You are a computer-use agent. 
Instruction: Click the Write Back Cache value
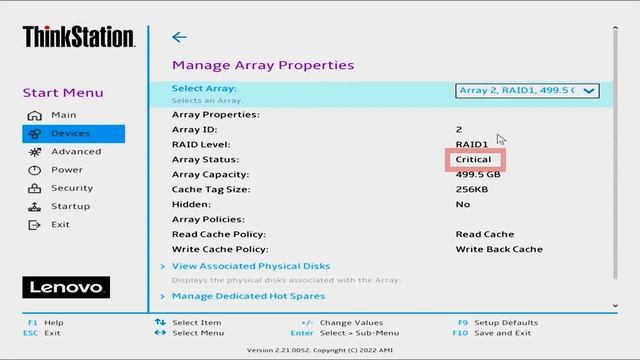[499, 249]
